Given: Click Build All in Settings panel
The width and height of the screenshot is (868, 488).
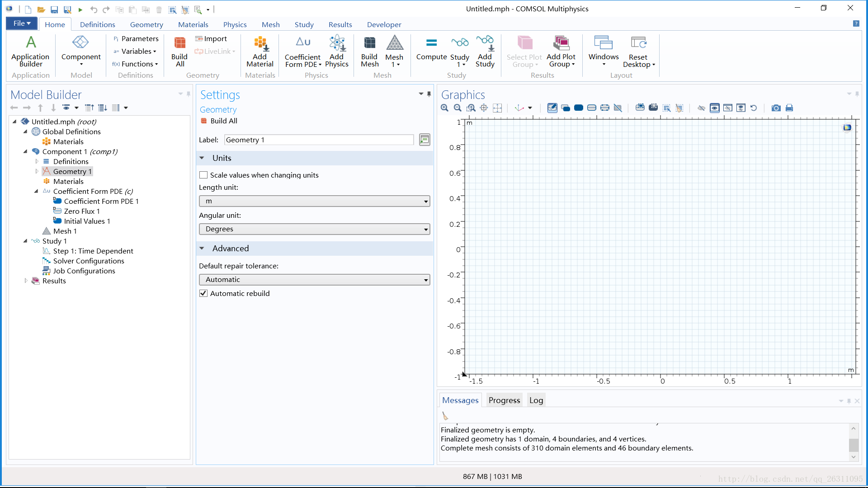Looking at the screenshot, I should 219,121.
